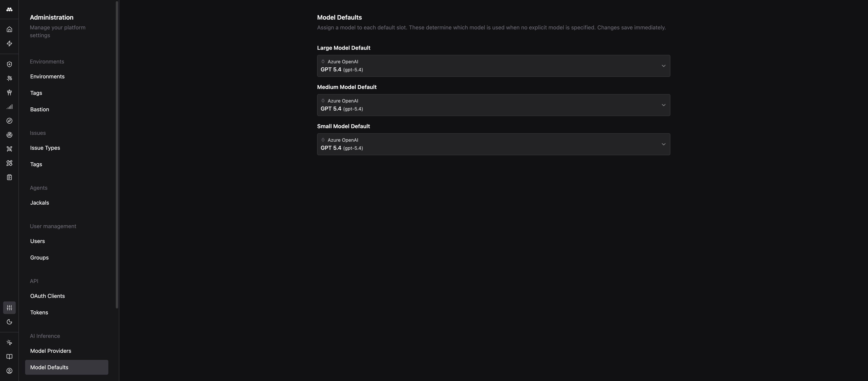Open the Medium Model Default dropdown
Viewport: 868px width, 381px height.
[x=493, y=105]
